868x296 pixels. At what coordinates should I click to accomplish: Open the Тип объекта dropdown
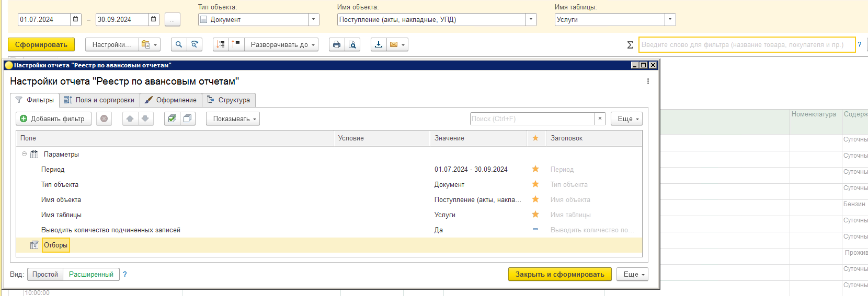(313, 20)
